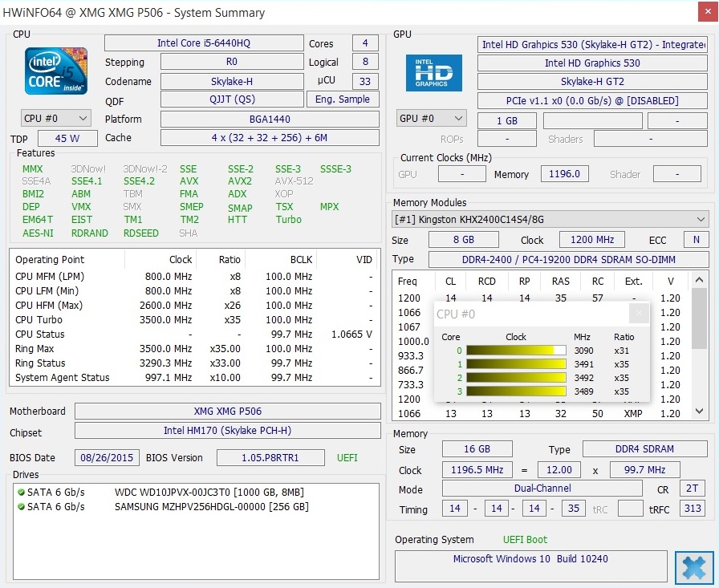
Task: Click the scroll down arrow of memory timings
Action: point(699,411)
